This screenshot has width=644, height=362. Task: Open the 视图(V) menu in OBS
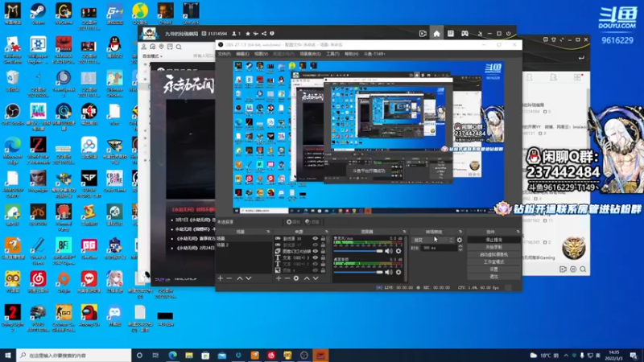[261, 54]
